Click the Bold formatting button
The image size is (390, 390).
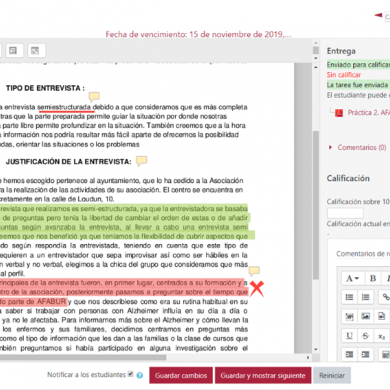tap(373, 278)
